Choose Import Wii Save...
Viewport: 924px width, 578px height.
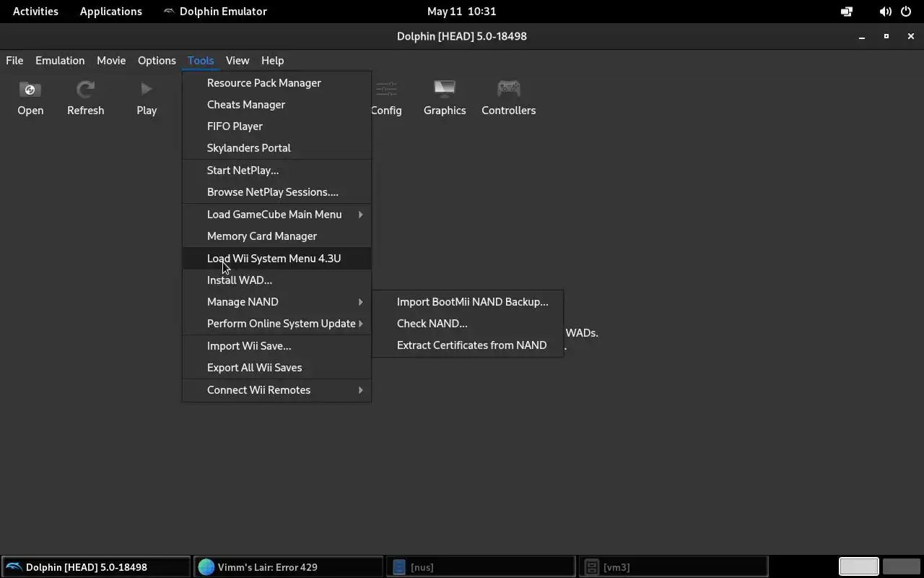coord(276,346)
